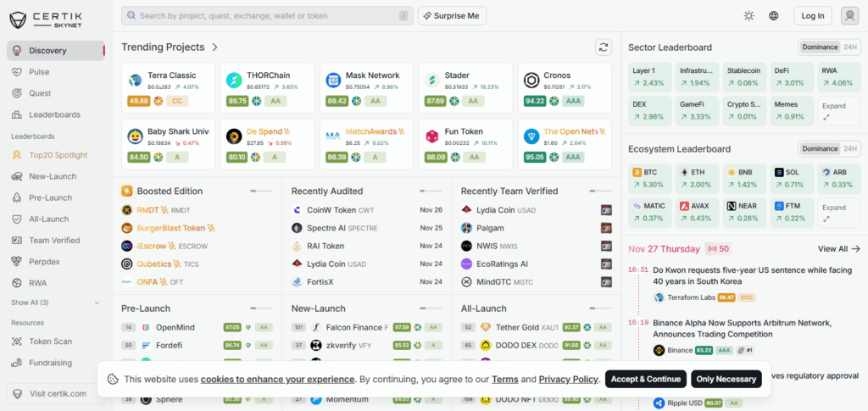The width and height of the screenshot is (868, 411).
Task: Toggle Ecosystem Leaderboard to 24H
Action: (849, 149)
